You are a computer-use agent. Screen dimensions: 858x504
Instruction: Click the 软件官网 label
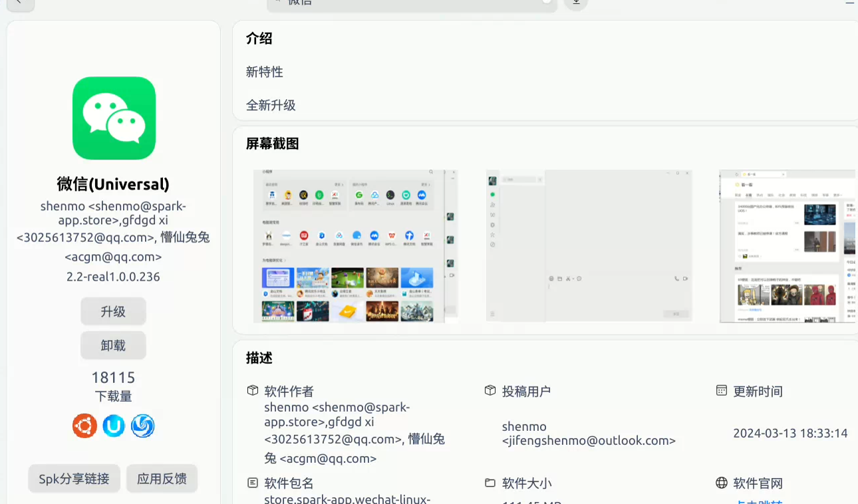tap(758, 483)
